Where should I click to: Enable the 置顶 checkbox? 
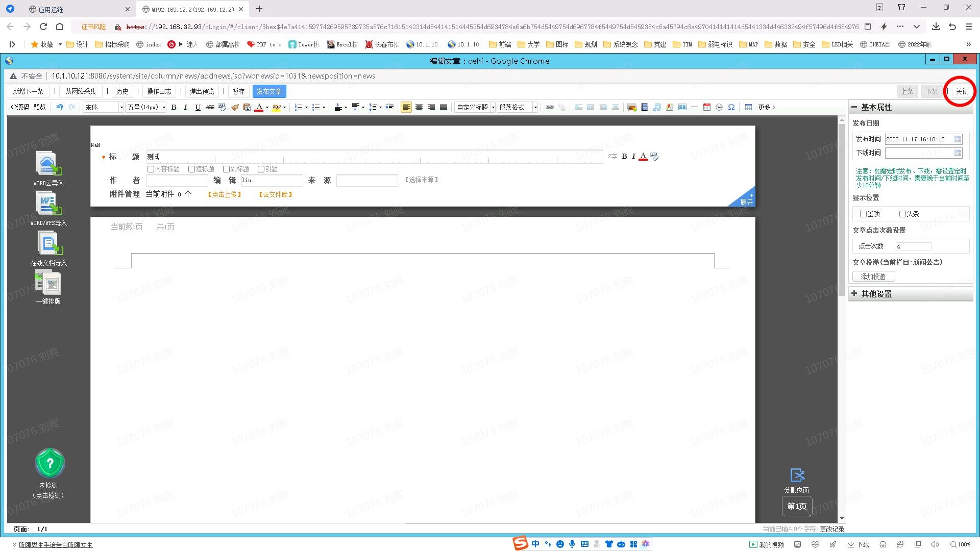tap(863, 214)
